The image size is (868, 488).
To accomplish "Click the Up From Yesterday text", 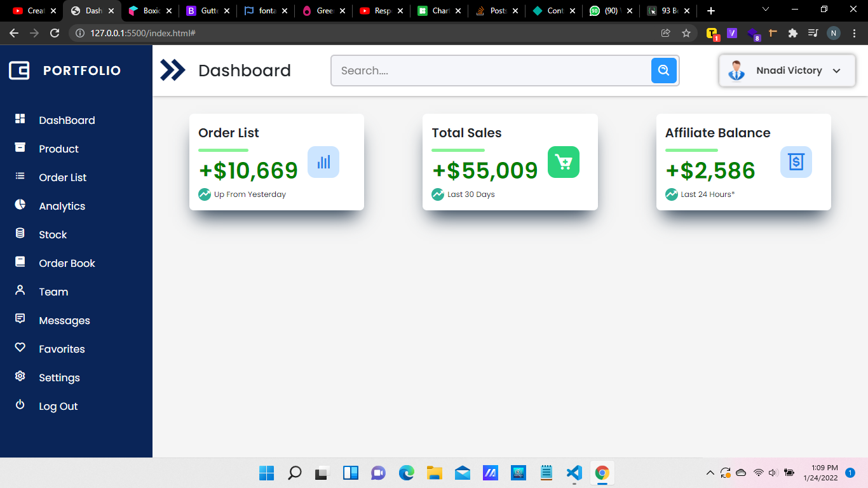I will coord(250,194).
